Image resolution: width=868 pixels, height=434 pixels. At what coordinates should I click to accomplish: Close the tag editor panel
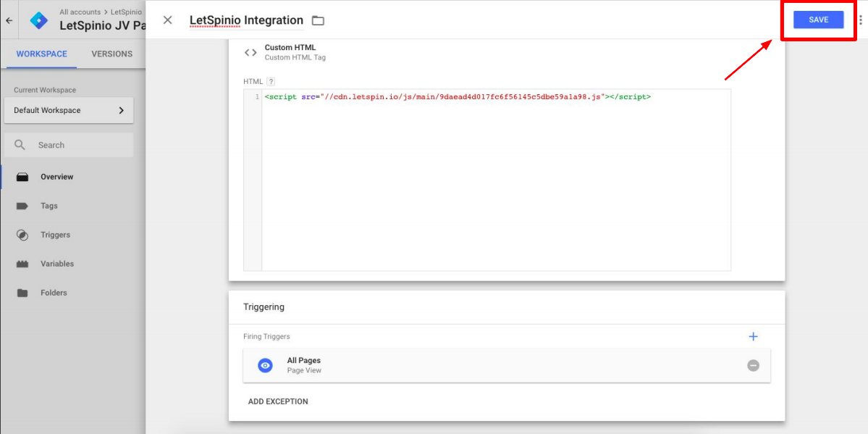pyautogui.click(x=168, y=20)
